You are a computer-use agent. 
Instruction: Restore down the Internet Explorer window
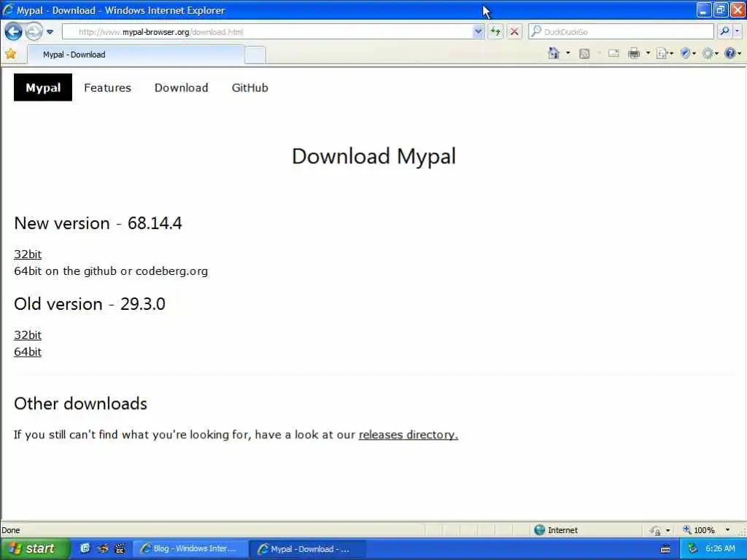point(721,9)
